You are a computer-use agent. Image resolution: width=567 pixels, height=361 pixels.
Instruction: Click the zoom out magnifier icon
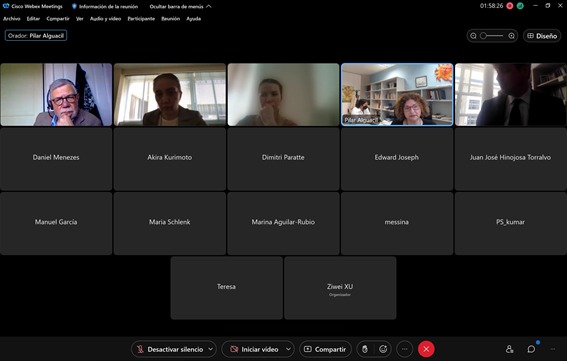pyautogui.click(x=473, y=36)
